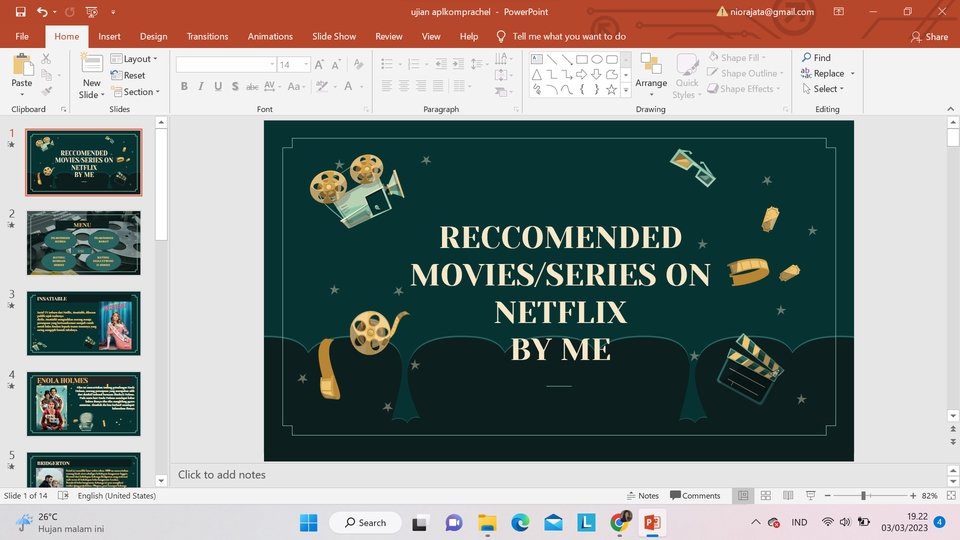Align text left in Paragraph group

click(x=386, y=86)
